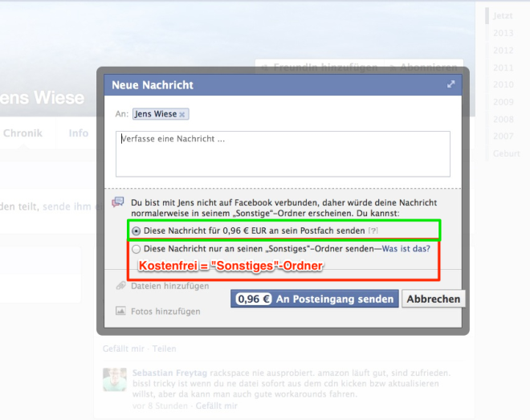Click the Jens Wiese recipient token
The height and width of the screenshot is (420, 530).
pyautogui.click(x=161, y=114)
